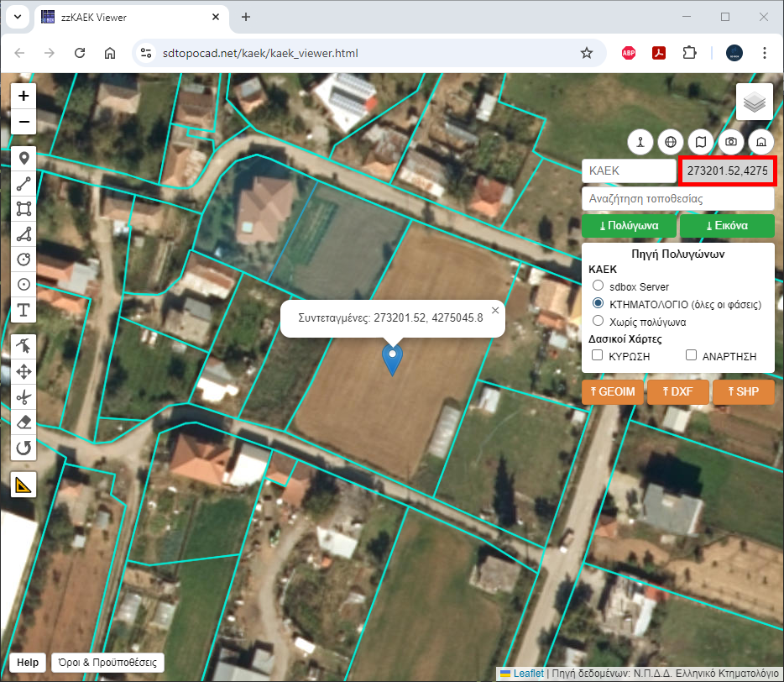Open the map layers selector
Viewport: 784px width, 682px height.
tap(754, 102)
